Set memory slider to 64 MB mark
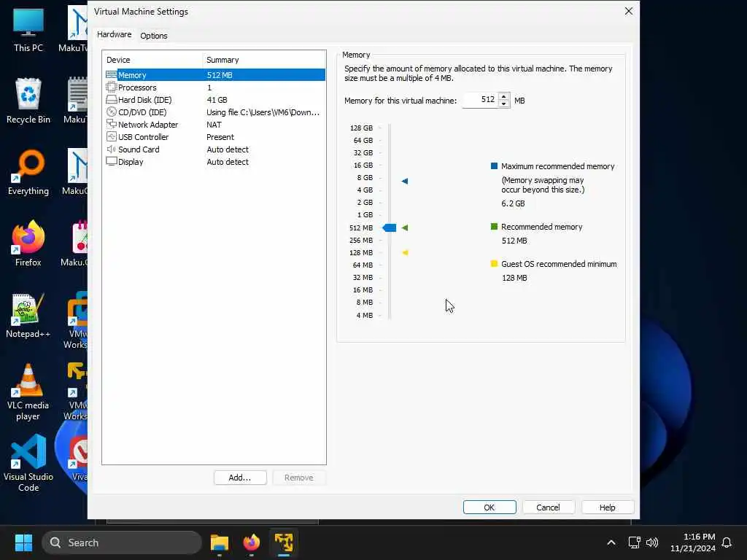The width and height of the screenshot is (747, 560). (x=390, y=265)
